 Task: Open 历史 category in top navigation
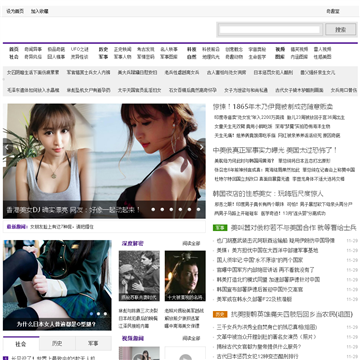pos(103,49)
